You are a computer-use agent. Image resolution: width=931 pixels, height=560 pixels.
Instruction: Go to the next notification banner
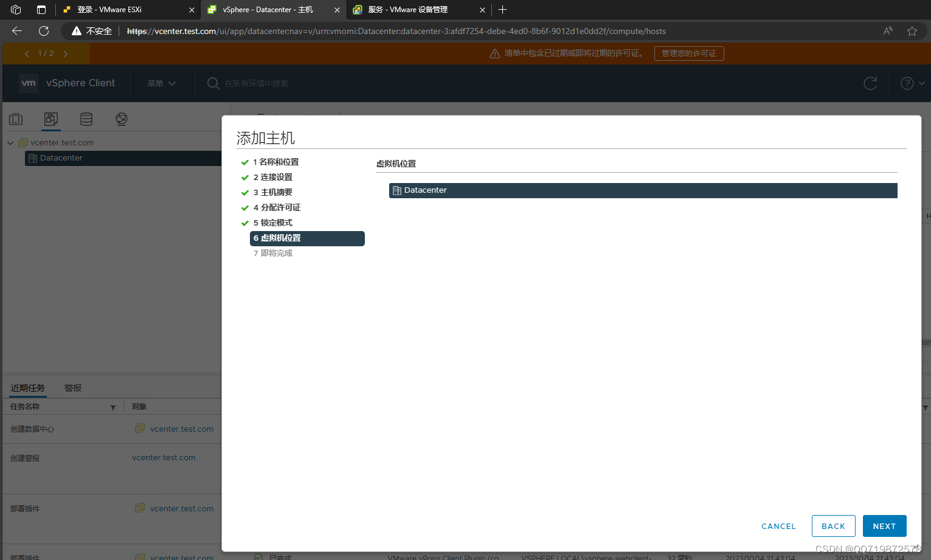pyautogui.click(x=66, y=54)
